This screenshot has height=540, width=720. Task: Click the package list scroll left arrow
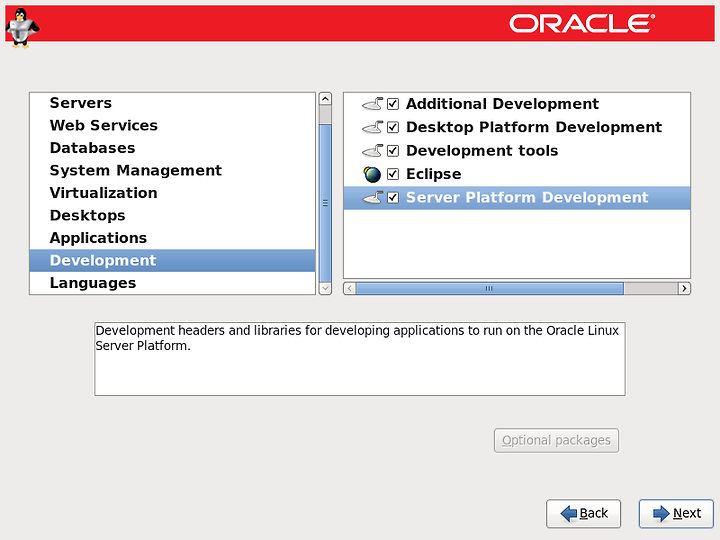[x=349, y=288]
